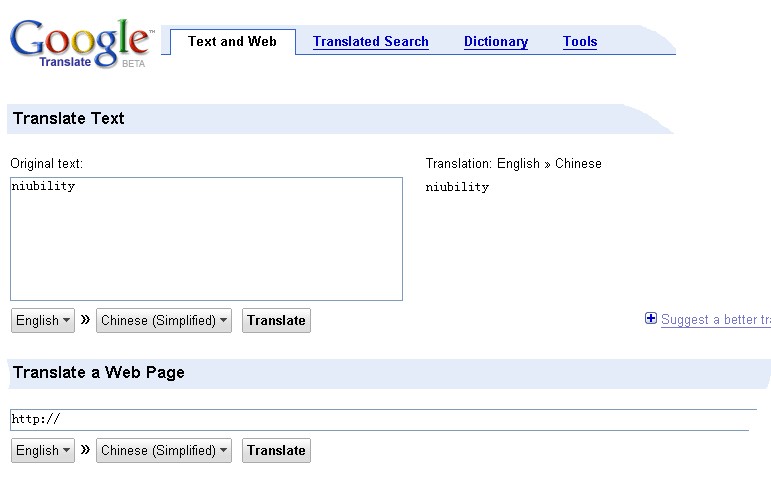Click inside the Original text box

pos(207,239)
